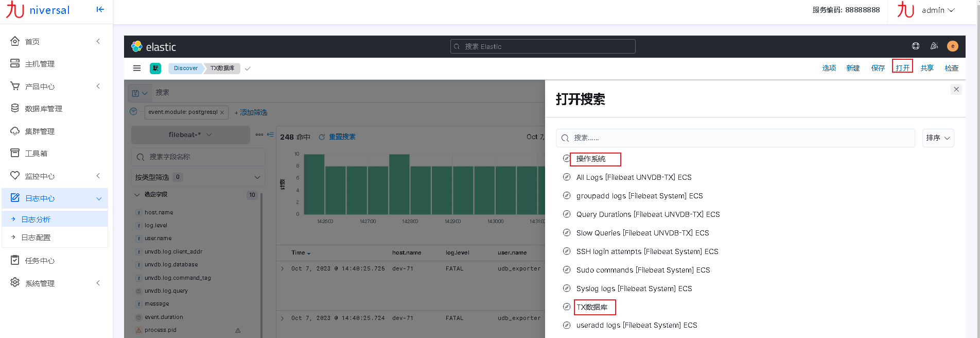980x338 pixels.
Task: Close the open search flyout
Action: coord(956,90)
